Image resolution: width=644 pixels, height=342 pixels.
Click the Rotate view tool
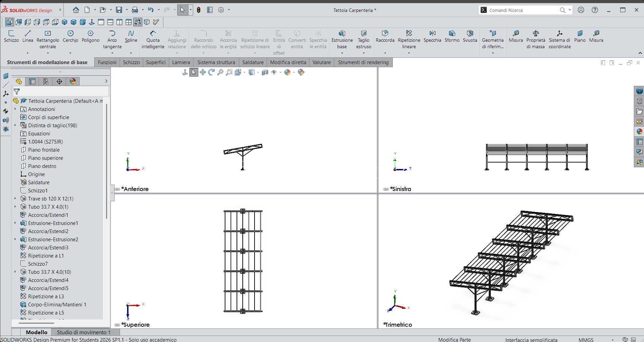click(212, 72)
